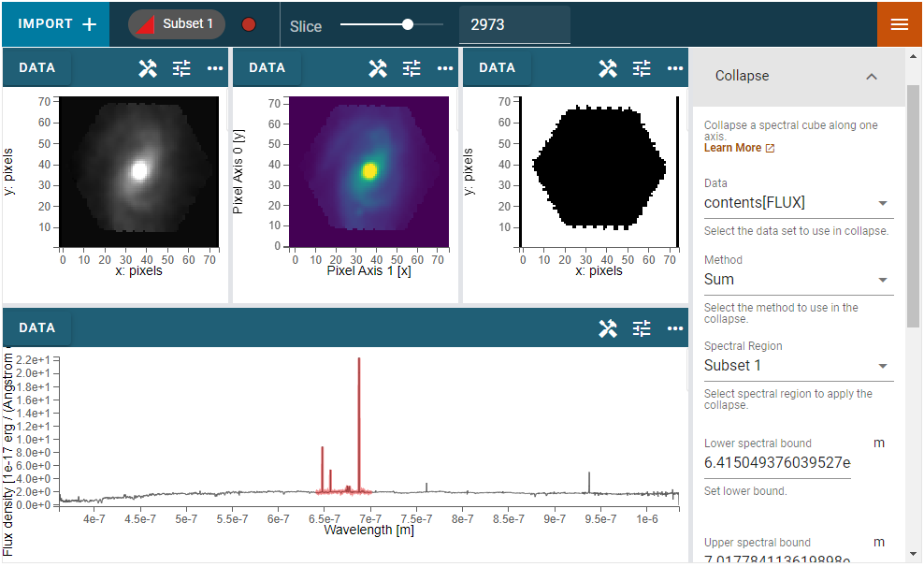Select the Subset 1 chip
The height and width of the screenshot is (567, 924).
pyautogui.click(x=177, y=24)
